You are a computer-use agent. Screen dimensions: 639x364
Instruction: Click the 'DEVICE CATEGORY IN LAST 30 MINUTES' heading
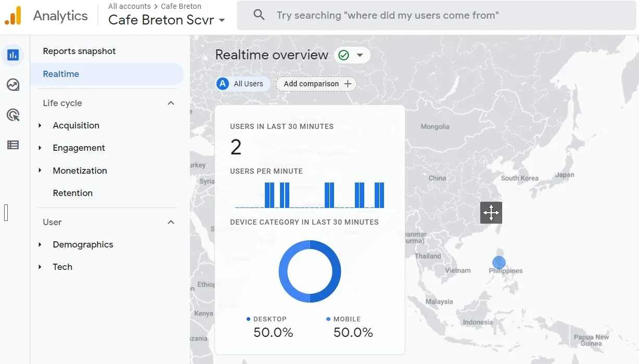coord(304,222)
